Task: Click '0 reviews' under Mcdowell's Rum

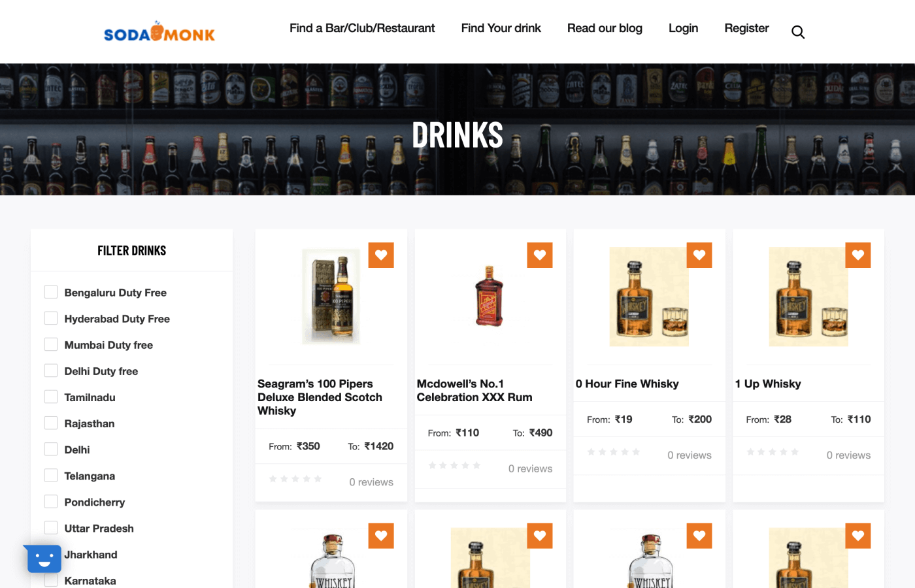Action: click(530, 468)
